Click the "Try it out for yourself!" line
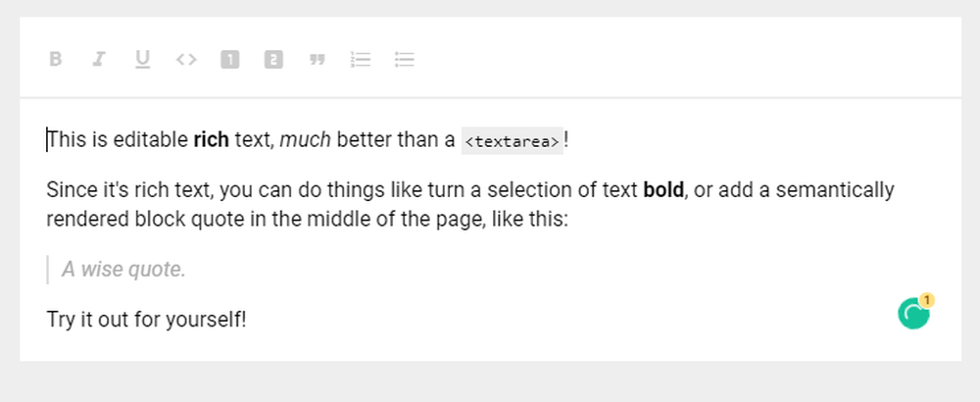The height and width of the screenshot is (402, 980). (x=146, y=319)
